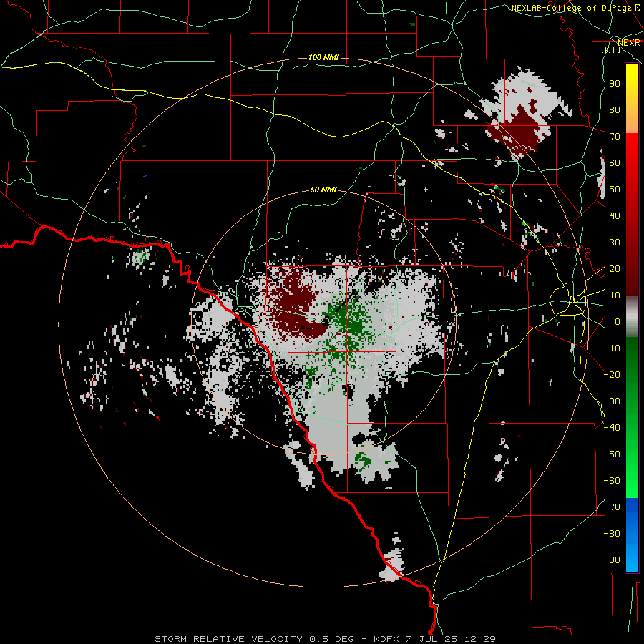Click the 100 NMI range ring label
The image size is (644, 644).
coord(323,57)
